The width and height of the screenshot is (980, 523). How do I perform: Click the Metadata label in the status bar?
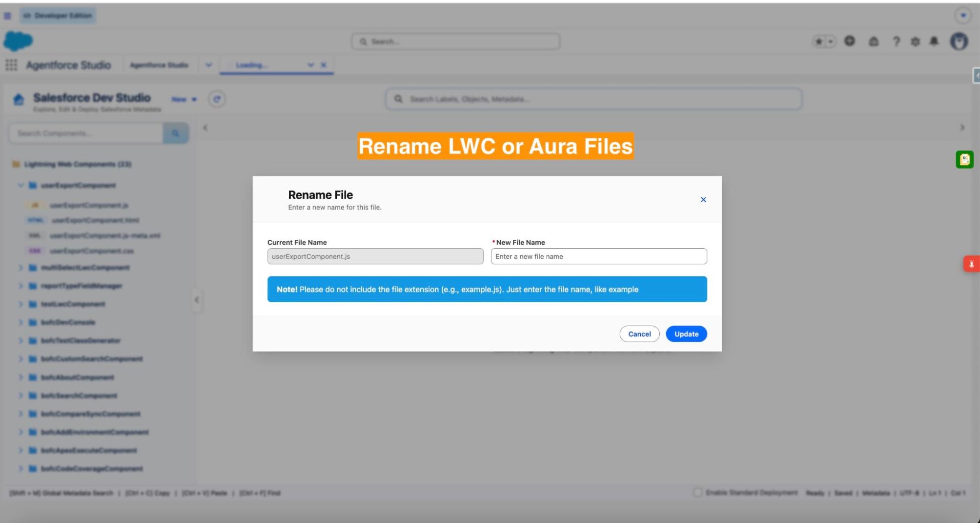pos(876,493)
